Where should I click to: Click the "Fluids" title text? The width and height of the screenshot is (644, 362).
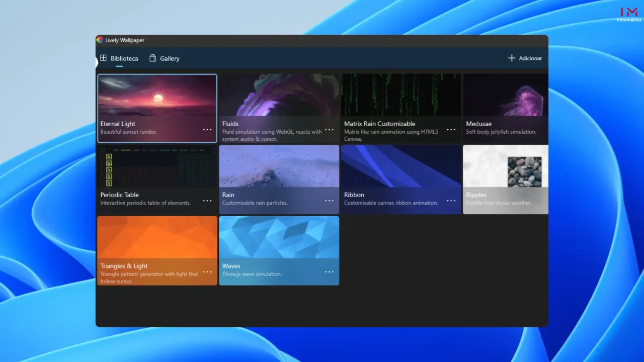click(230, 124)
